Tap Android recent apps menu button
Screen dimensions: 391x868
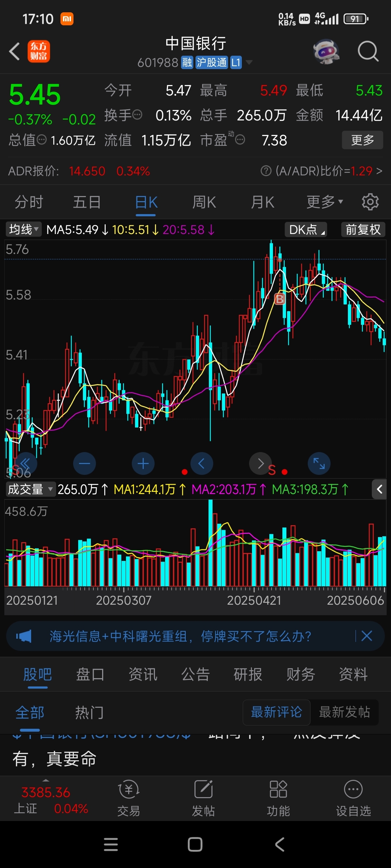point(111,844)
